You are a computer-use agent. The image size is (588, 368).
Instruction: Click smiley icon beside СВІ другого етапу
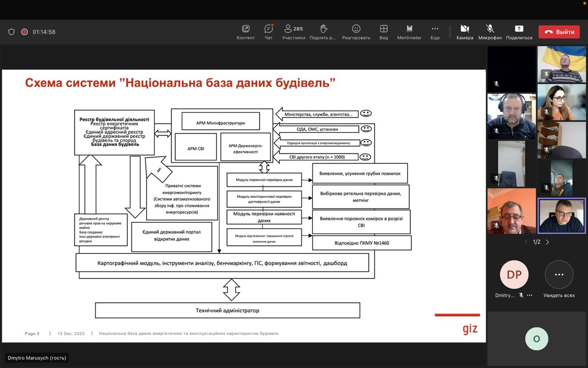[x=366, y=157]
